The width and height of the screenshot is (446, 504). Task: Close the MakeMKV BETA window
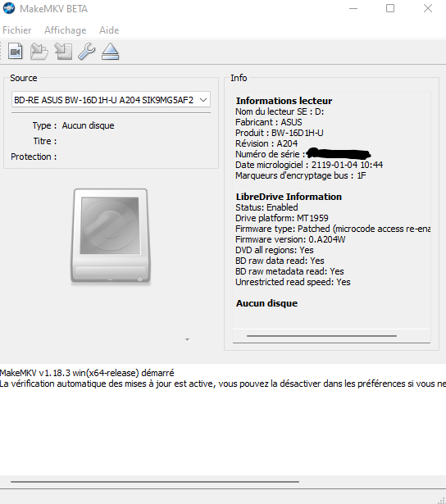(x=428, y=8)
